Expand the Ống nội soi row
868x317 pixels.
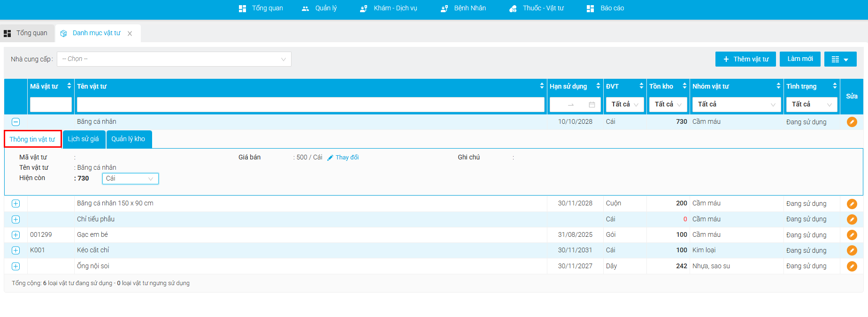click(15, 266)
